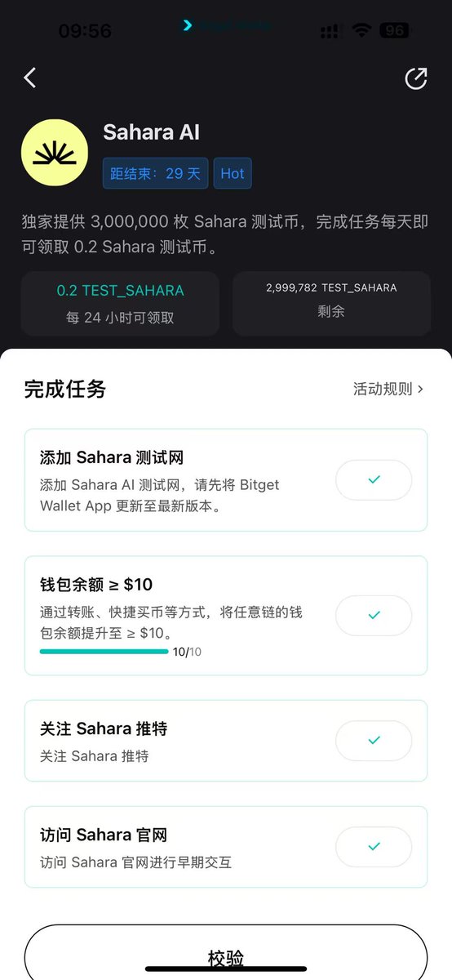Toggle the 钱包余额 ≥ $10 checkmark button
This screenshot has height=980, width=452.
374,616
